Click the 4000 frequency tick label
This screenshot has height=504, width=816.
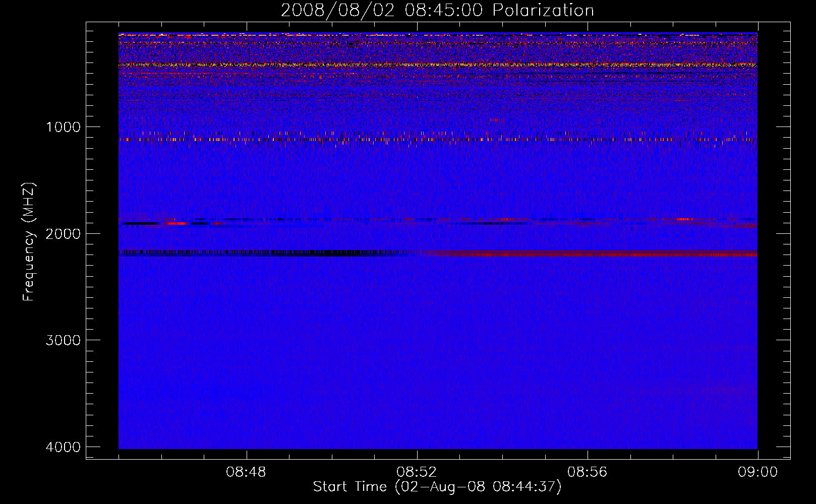coord(63,447)
